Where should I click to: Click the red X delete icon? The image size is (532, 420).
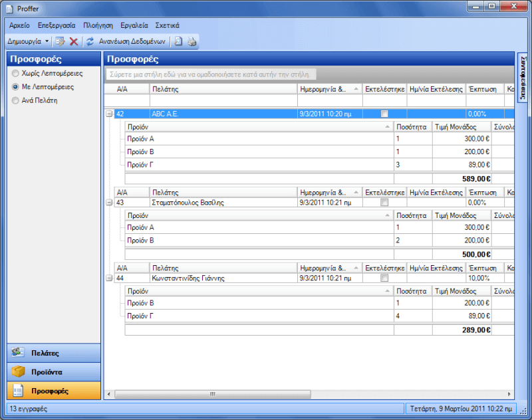coord(74,41)
